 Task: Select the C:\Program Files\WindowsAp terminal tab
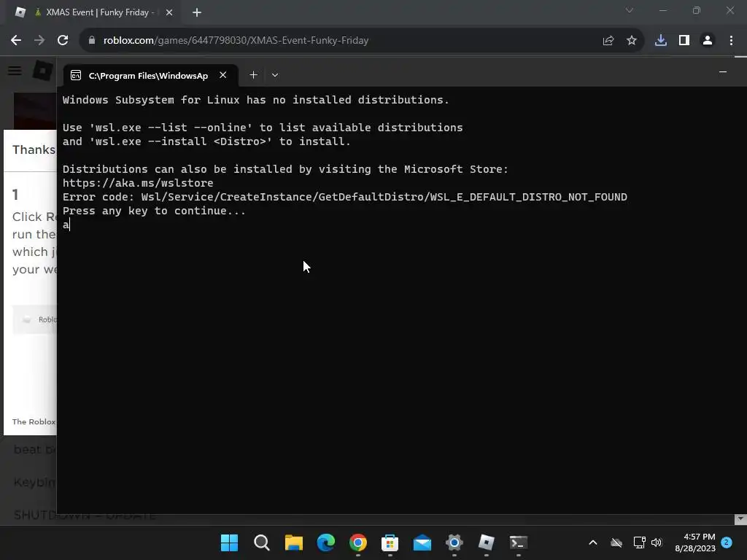(x=149, y=75)
